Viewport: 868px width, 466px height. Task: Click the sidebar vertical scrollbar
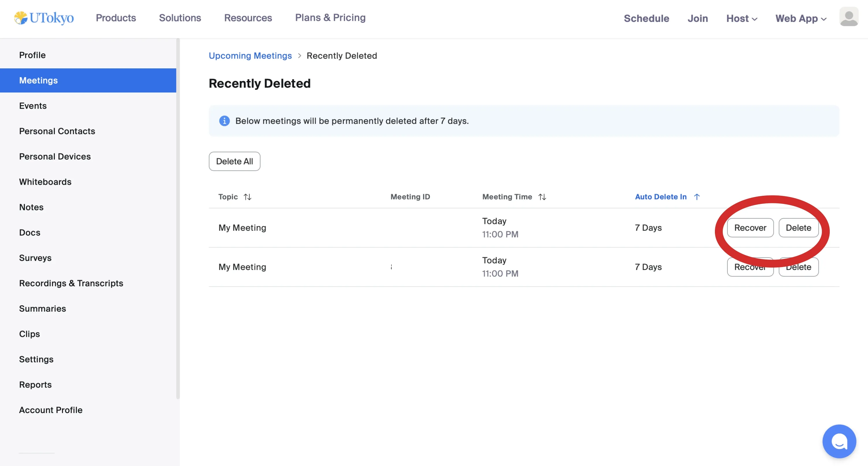[x=178, y=219]
